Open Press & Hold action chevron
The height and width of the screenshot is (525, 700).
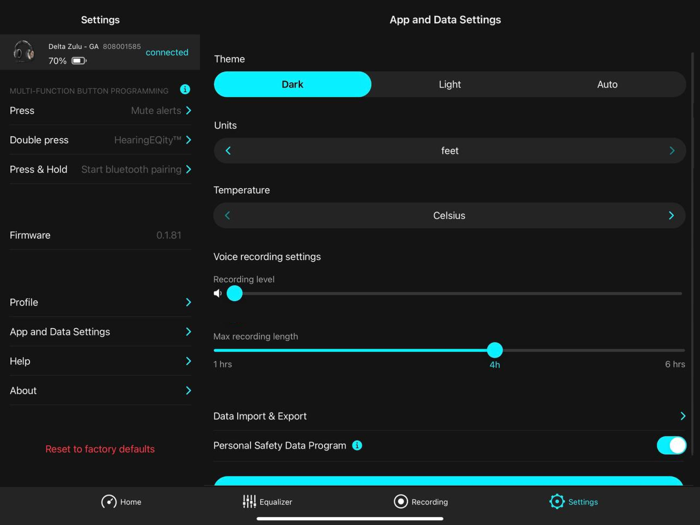(x=188, y=169)
